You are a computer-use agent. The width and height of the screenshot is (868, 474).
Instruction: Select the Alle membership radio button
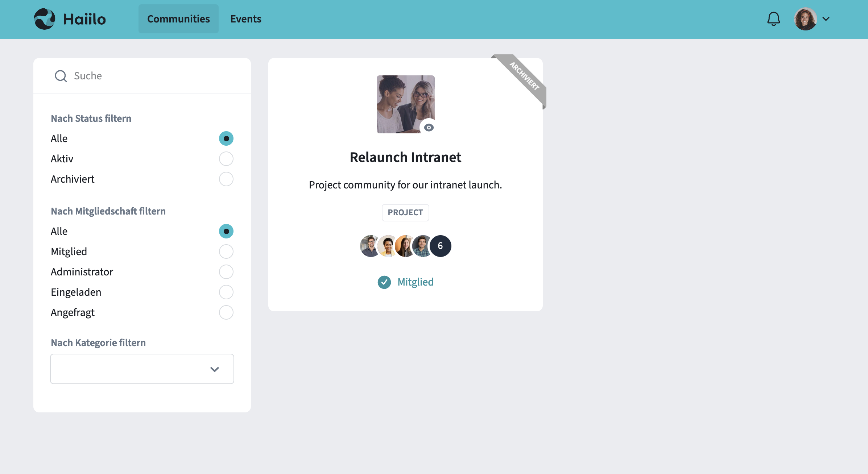[226, 231]
